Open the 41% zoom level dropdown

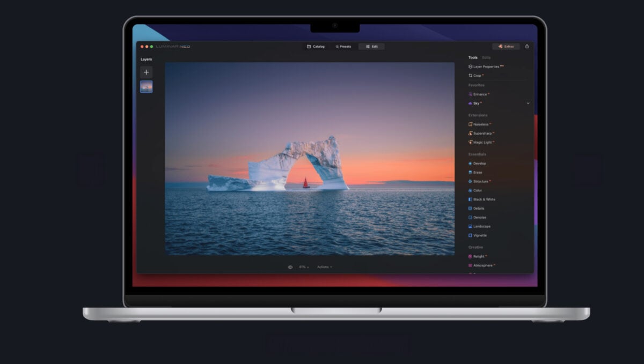click(304, 267)
